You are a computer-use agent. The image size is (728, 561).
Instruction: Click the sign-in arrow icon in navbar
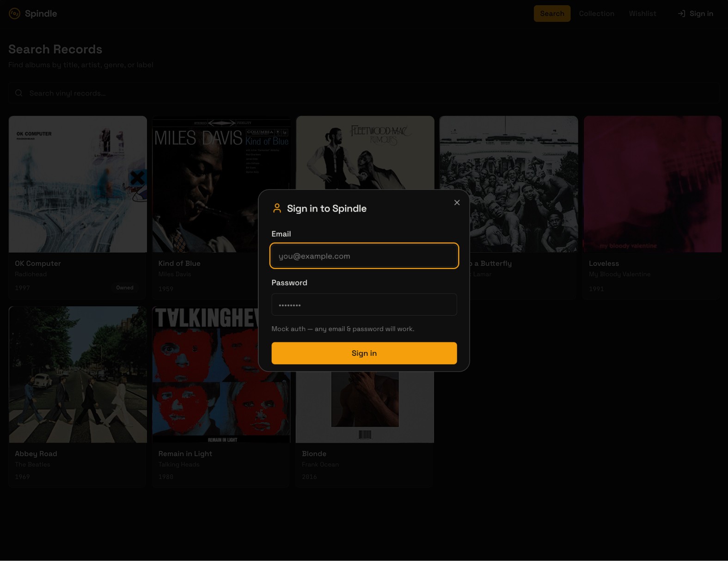(681, 13)
